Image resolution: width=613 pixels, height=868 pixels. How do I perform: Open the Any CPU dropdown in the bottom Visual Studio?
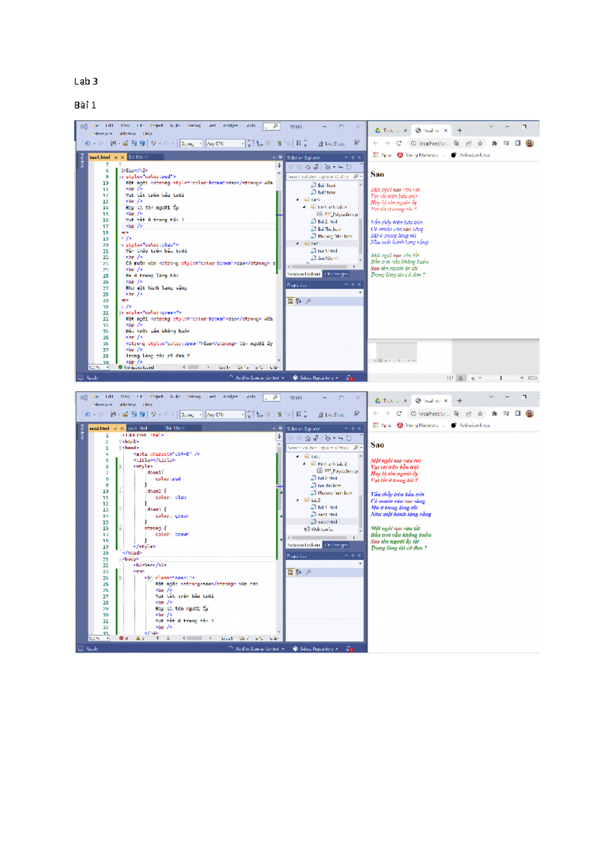point(225,415)
